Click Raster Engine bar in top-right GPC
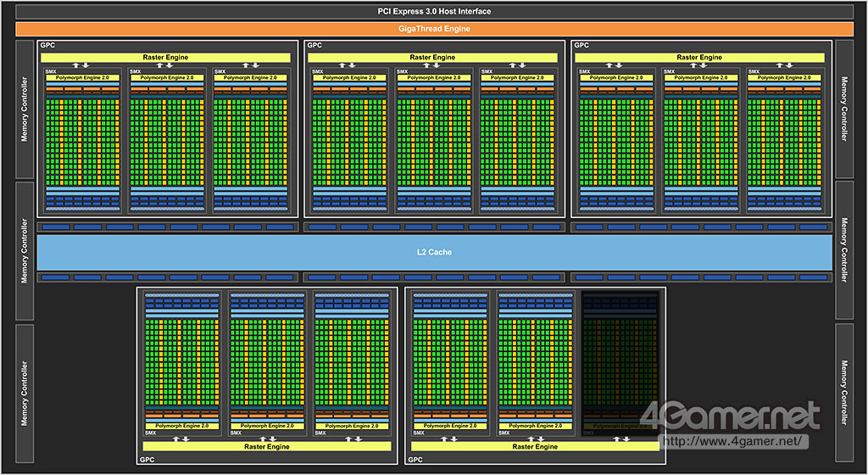Image resolution: width=868 pixels, height=475 pixels. 699,58
